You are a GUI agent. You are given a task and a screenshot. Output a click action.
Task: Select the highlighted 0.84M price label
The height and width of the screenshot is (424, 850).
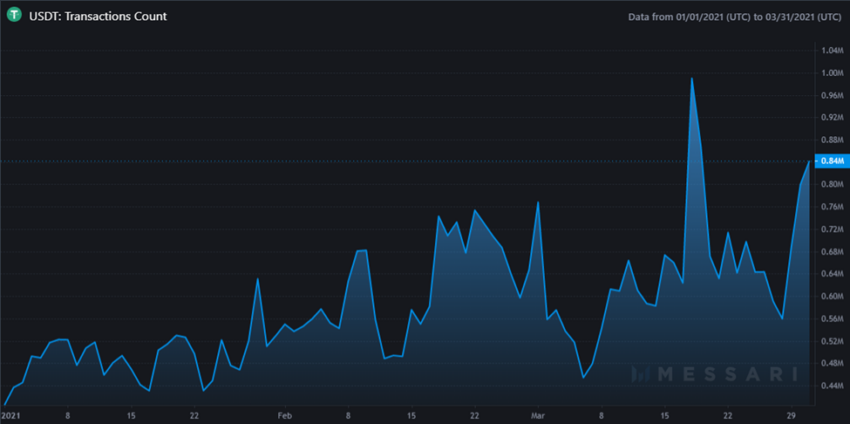(832, 162)
